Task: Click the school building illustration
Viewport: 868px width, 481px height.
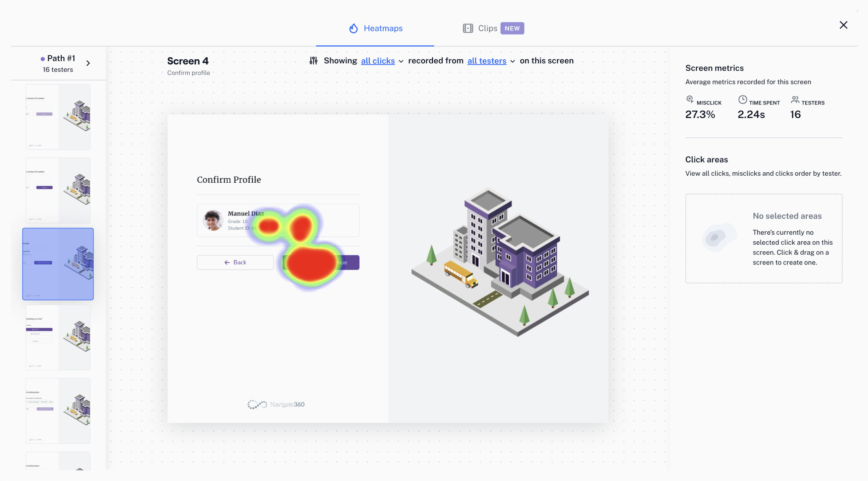Action: [500, 262]
